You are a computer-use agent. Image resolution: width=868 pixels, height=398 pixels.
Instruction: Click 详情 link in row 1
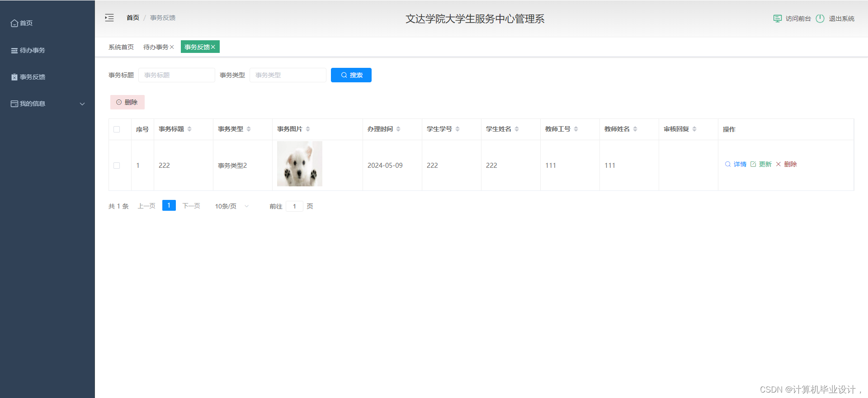(740, 164)
